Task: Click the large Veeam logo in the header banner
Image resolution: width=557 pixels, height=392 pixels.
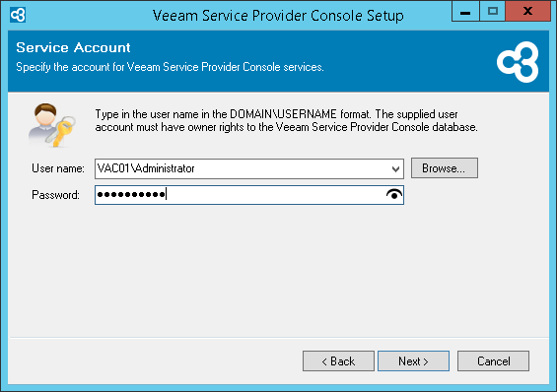Action: [x=518, y=62]
